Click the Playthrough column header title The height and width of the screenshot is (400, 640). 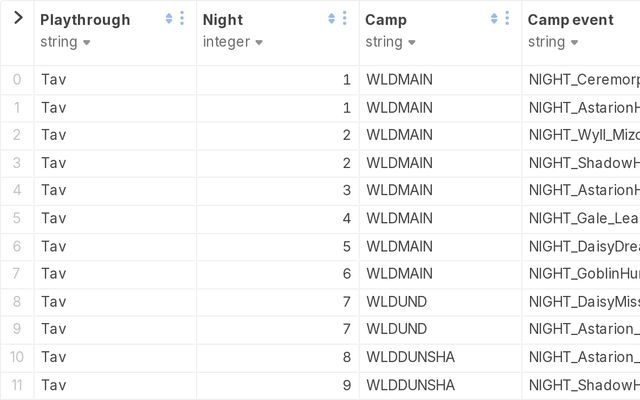85,20
